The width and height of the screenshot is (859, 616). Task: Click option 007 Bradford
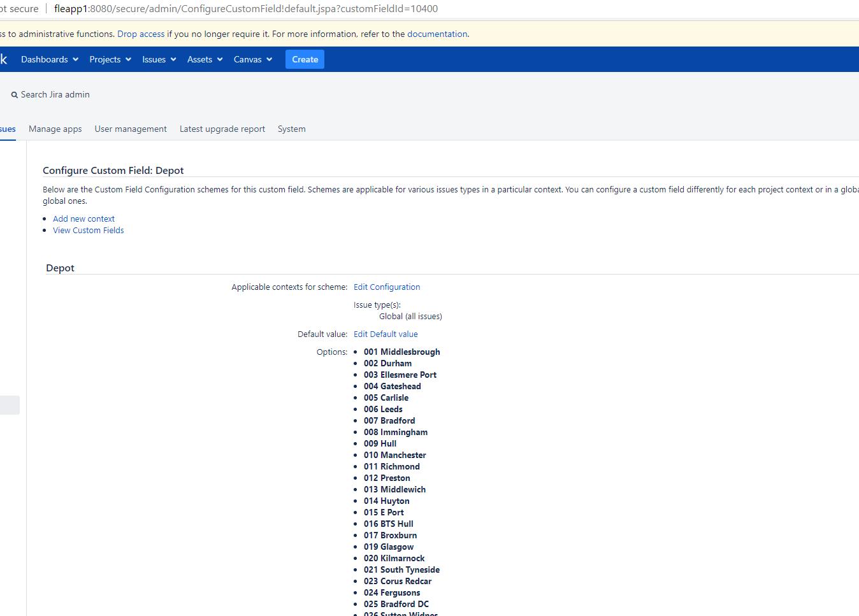[x=389, y=421]
